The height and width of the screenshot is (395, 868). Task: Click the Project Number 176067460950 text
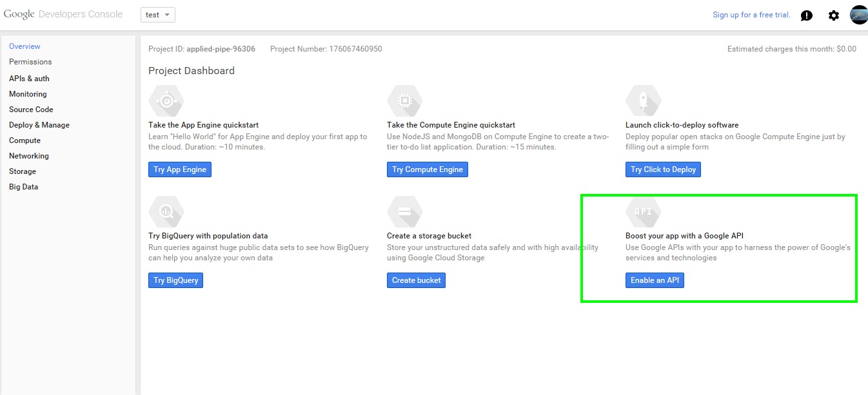pos(326,49)
